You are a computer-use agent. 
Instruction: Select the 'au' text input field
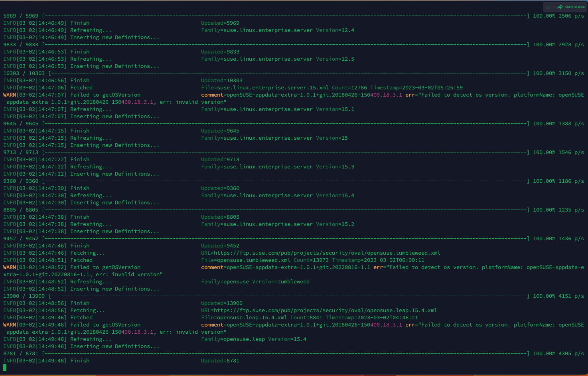pyautogui.click(x=547, y=7)
